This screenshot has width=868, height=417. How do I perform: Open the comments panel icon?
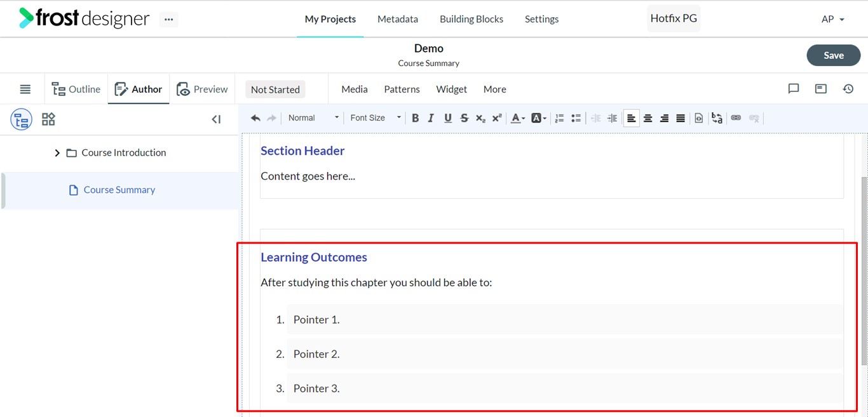794,89
